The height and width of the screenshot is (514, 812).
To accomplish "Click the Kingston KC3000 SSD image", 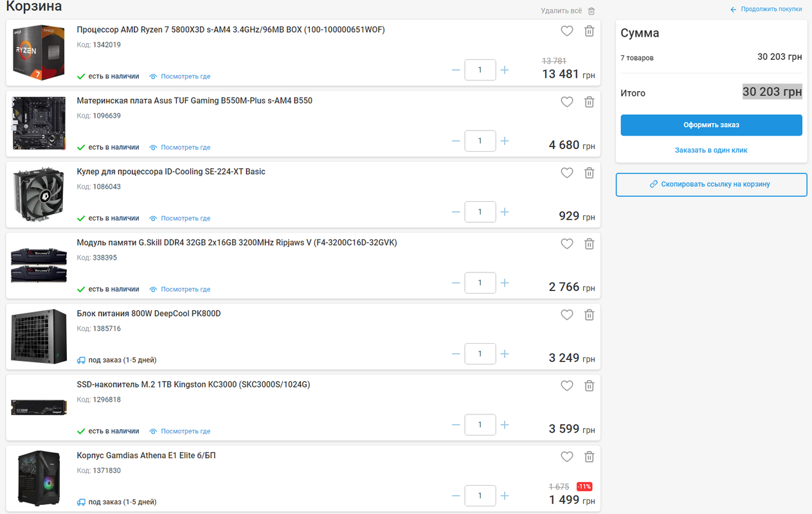I will pyautogui.click(x=39, y=409).
